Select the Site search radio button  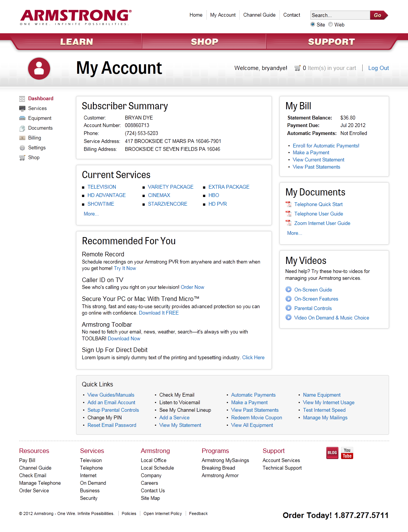click(x=313, y=25)
